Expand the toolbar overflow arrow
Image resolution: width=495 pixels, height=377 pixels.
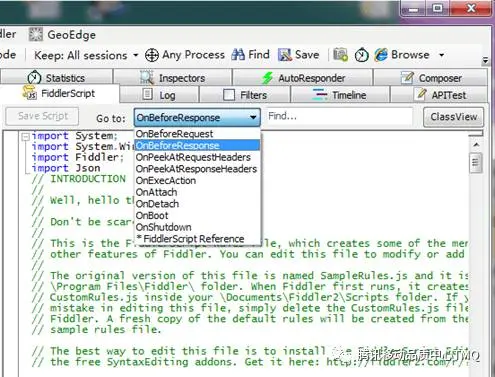pyautogui.click(x=486, y=60)
